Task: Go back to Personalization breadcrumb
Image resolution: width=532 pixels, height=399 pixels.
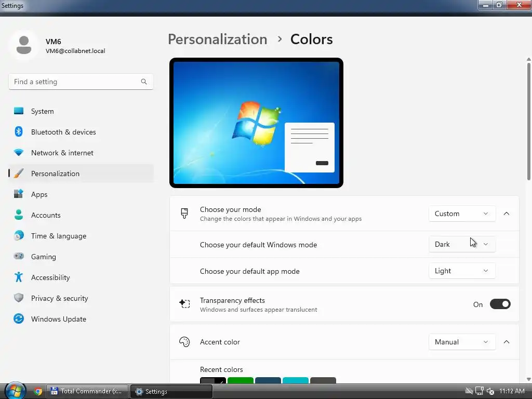Action: [x=218, y=39]
